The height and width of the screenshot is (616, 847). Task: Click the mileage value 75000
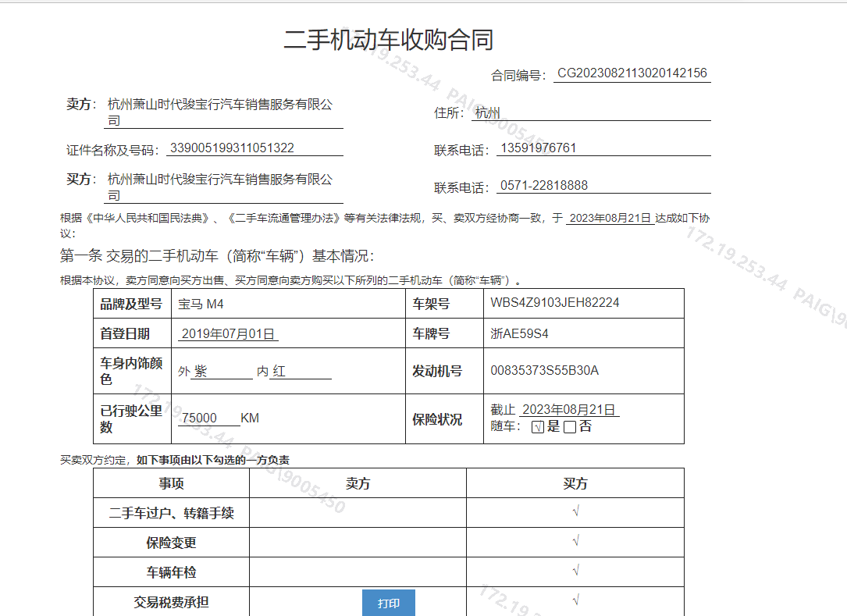pos(199,418)
